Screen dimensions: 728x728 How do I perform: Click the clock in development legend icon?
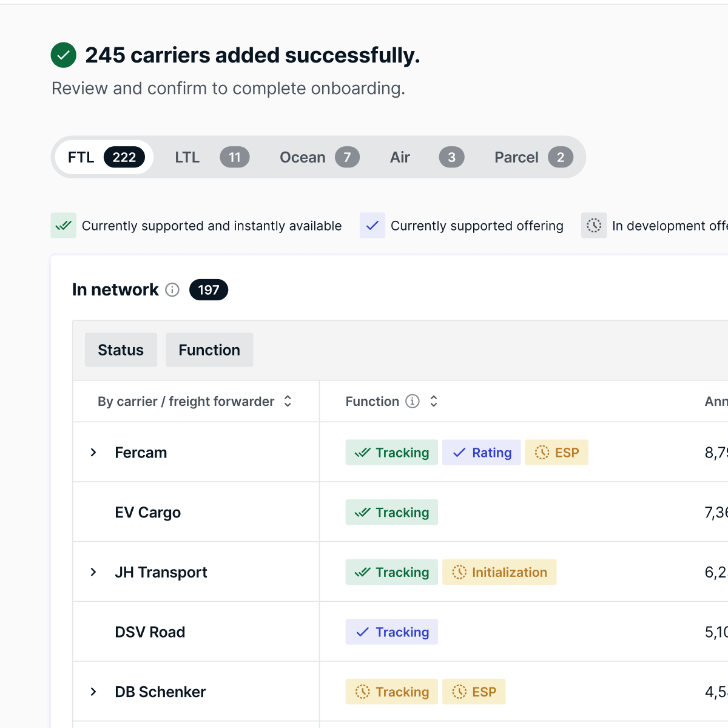click(x=594, y=226)
